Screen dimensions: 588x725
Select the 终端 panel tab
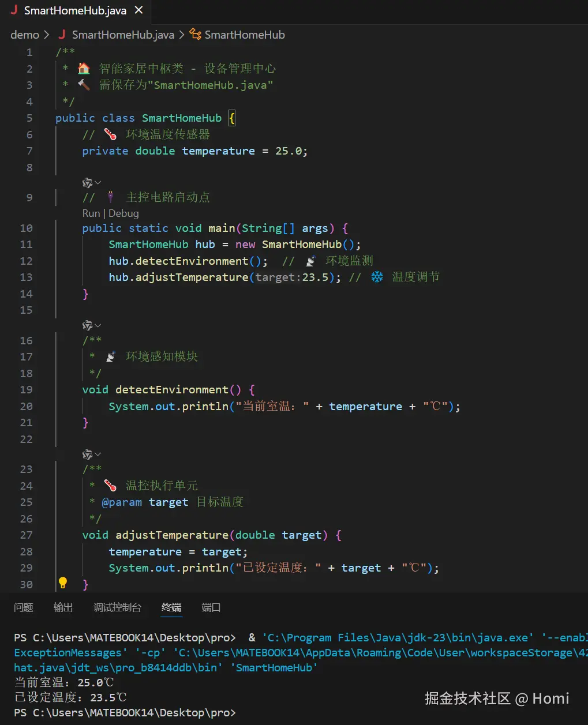tap(171, 607)
